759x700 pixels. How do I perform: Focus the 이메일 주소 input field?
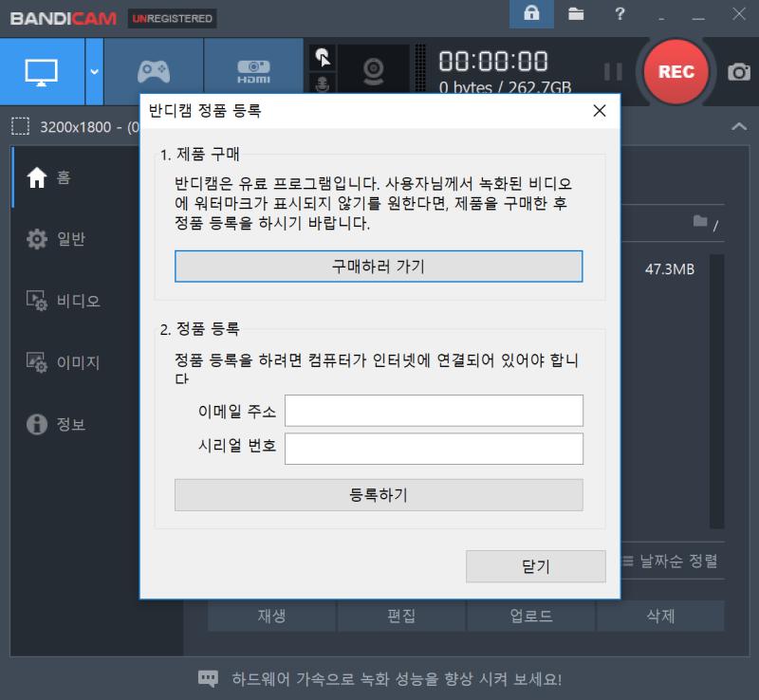(x=434, y=411)
